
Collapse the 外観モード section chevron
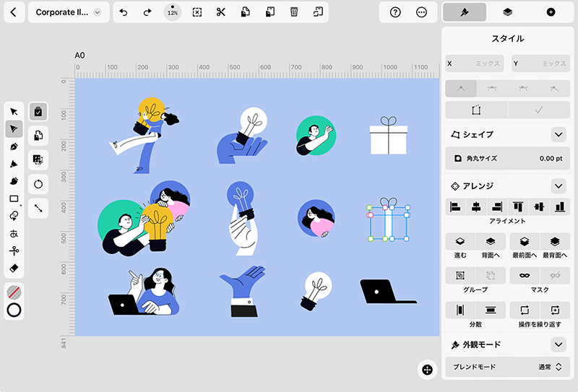pyautogui.click(x=558, y=344)
